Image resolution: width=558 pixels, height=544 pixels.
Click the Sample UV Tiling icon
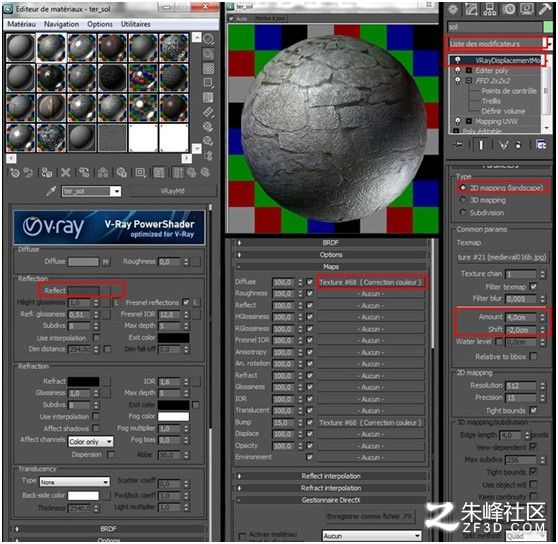(x=209, y=83)
